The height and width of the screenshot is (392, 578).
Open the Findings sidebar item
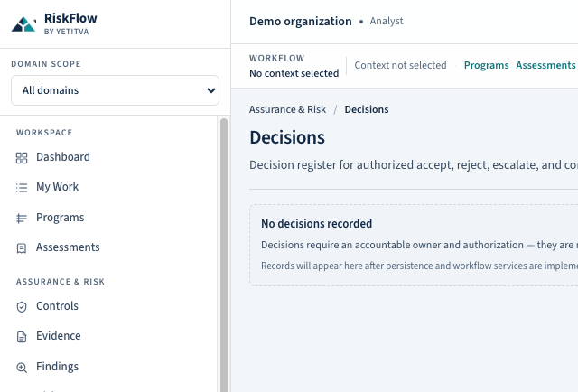coord(57,367)
